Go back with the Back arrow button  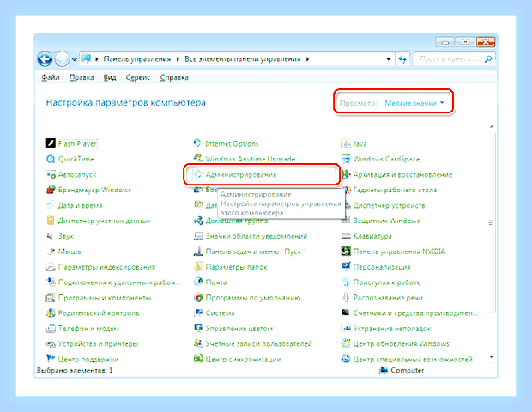45,59
